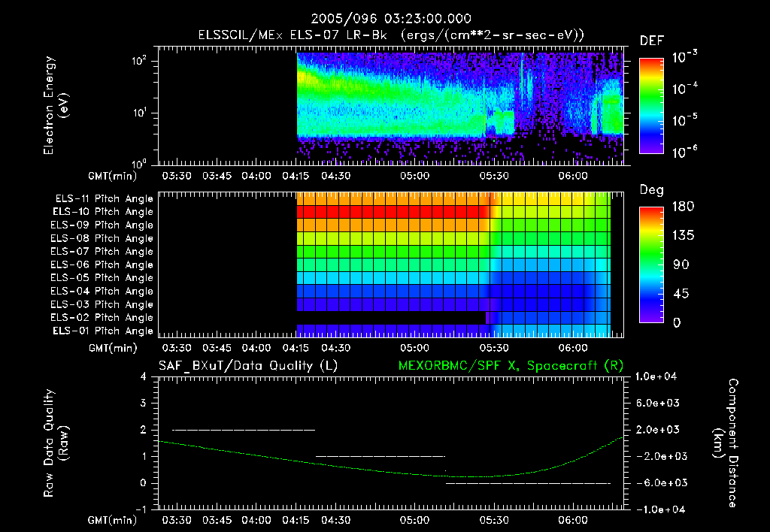Click the 3 tick on the data quality axis
This screenshot has height=532, width=770.
click(144, 403)
